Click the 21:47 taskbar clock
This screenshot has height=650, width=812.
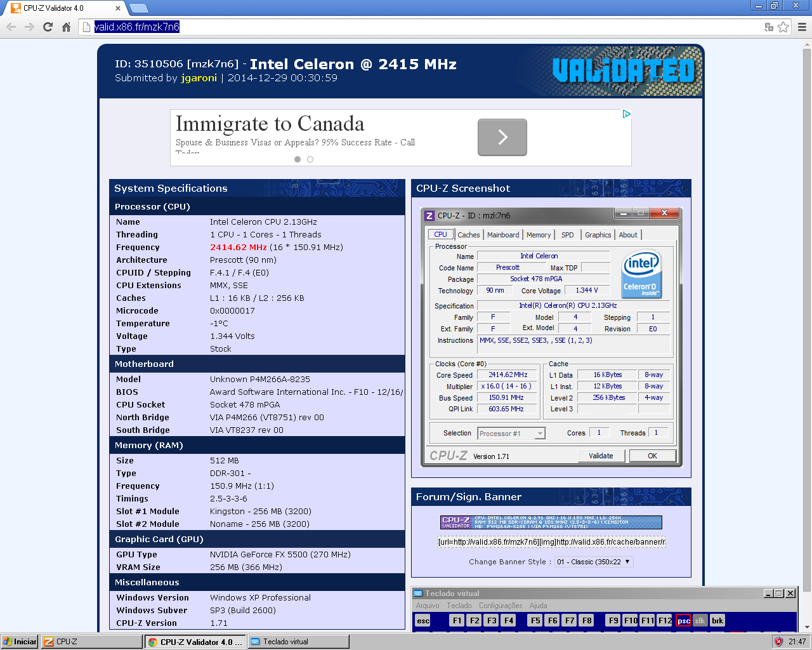click(797, 642)
